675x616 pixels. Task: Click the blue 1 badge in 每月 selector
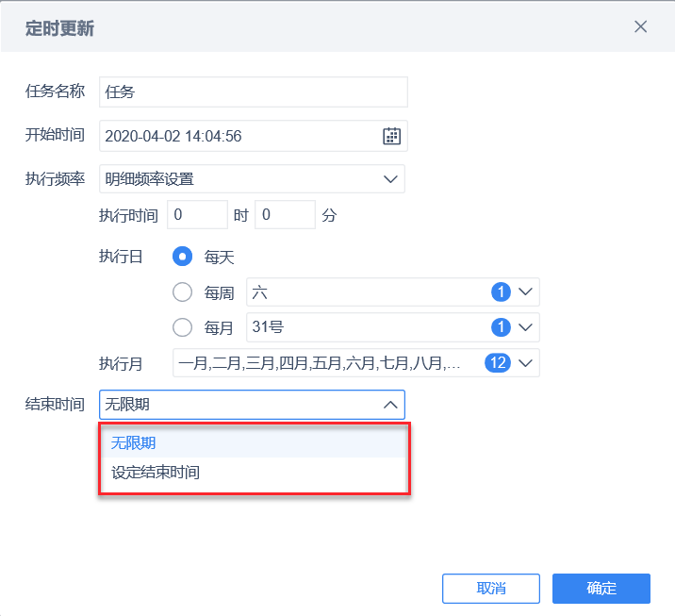501,327
